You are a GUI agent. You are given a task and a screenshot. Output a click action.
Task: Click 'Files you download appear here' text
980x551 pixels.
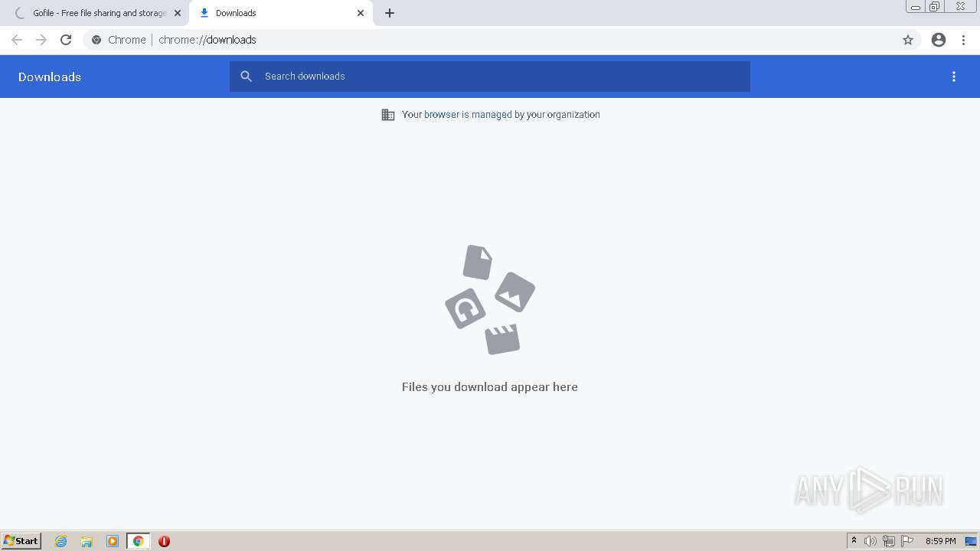(x=490, y=387)
